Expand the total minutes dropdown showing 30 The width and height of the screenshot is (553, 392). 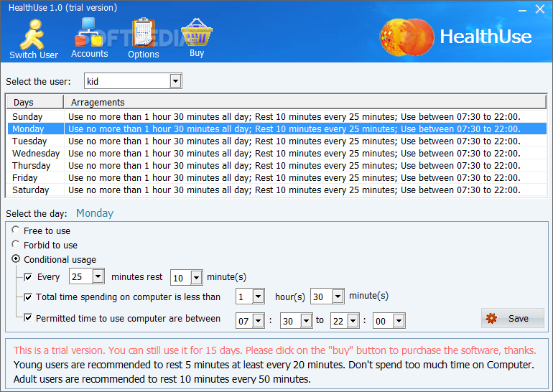[338, 297]
